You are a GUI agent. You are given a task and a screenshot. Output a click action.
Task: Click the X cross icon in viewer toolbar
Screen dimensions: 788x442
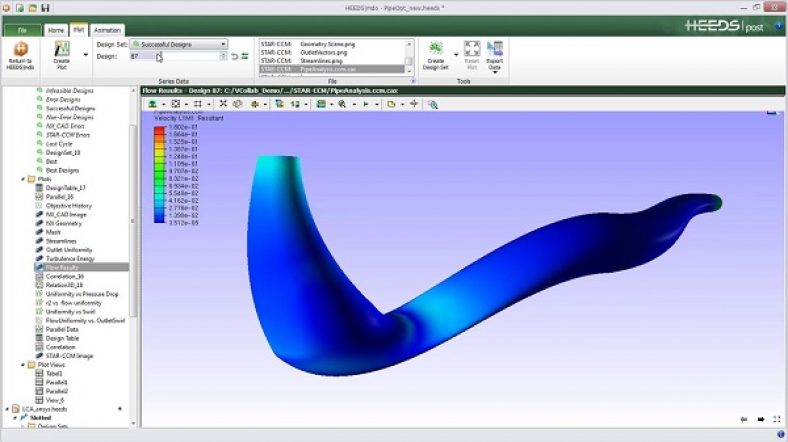(223, 104)
